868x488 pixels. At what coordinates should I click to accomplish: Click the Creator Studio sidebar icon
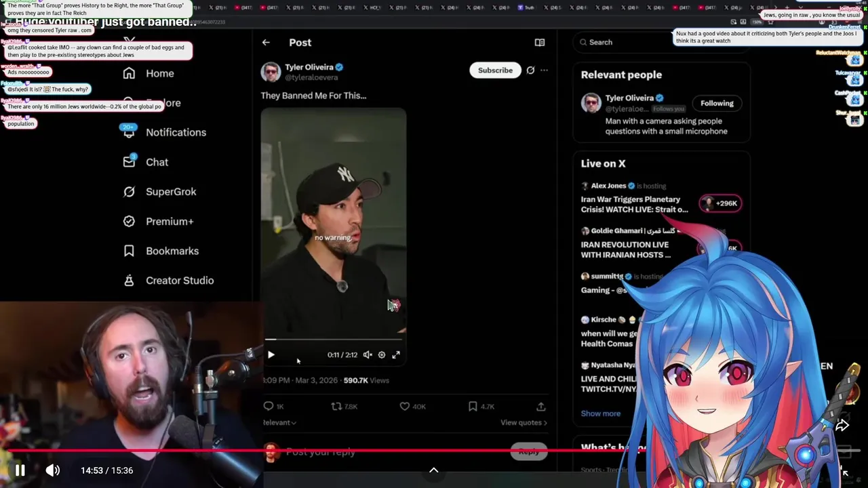coord(129,281)
